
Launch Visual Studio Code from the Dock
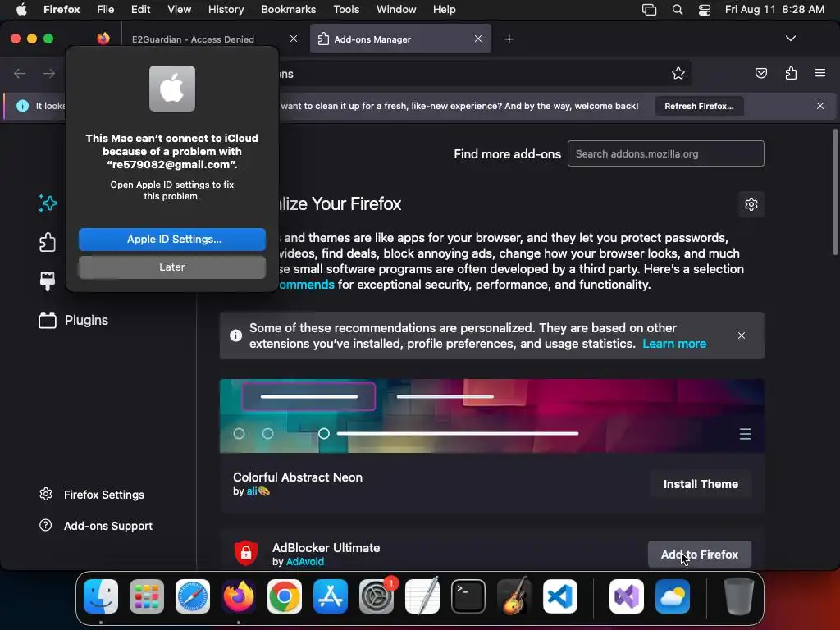[559, 596]
